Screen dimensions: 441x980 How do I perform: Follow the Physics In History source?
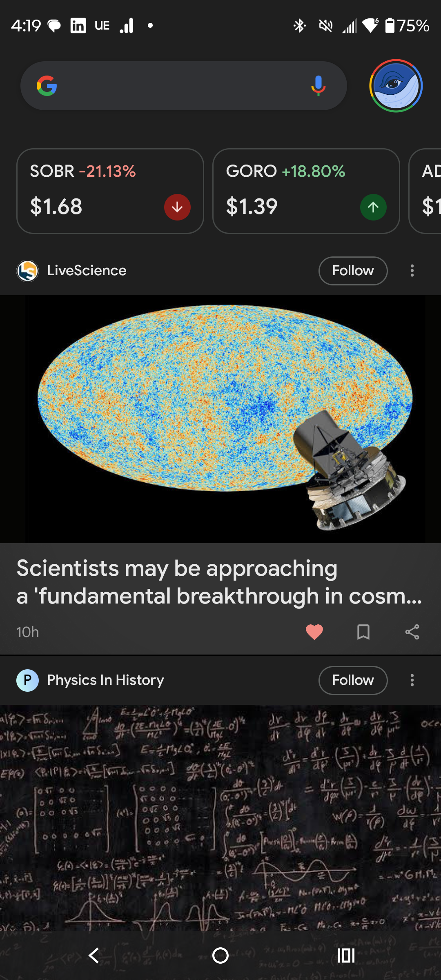(x=353, y=680)
